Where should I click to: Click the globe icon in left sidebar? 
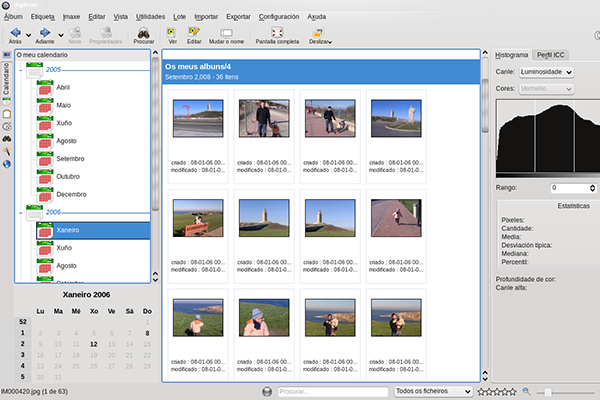tap(7, 164)
